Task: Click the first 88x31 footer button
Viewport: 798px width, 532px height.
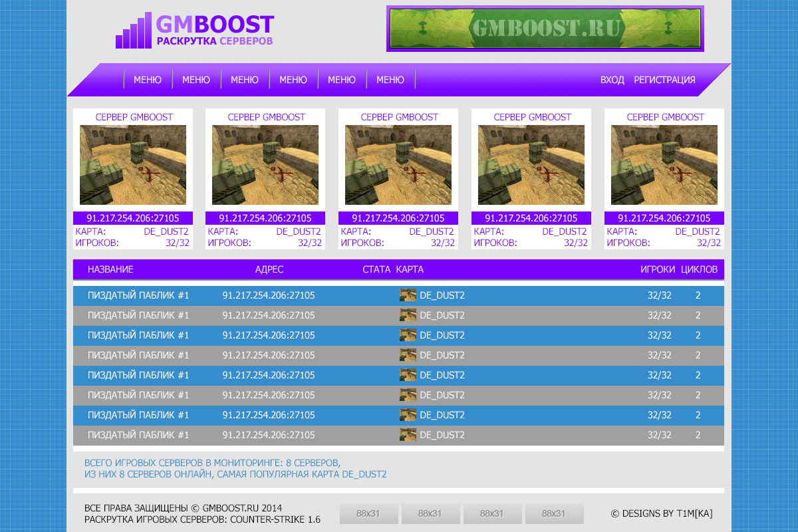Action: point(369,513)
